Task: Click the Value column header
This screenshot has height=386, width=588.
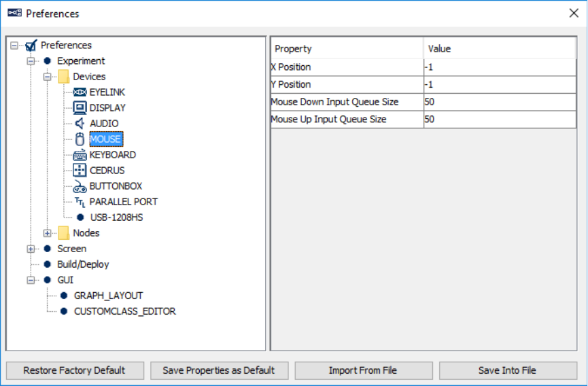Action: pos(500,48)
